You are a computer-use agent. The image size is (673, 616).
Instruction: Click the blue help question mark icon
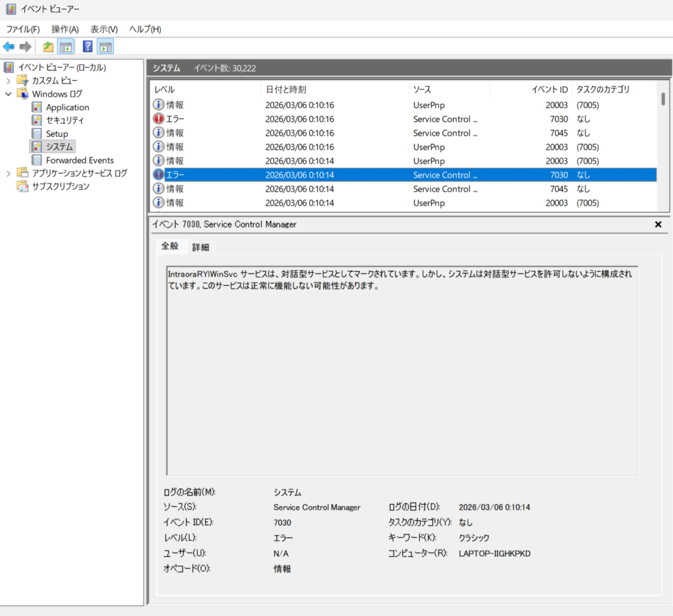pyautogui.click(x=87, y=47)
